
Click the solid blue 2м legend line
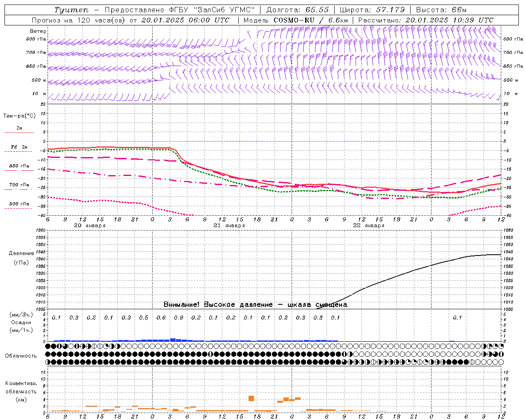tap(19, 132)
